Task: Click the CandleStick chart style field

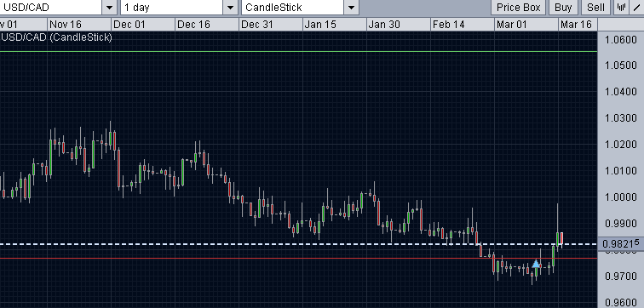Action: pyautogui.click(x=292, y=8)
